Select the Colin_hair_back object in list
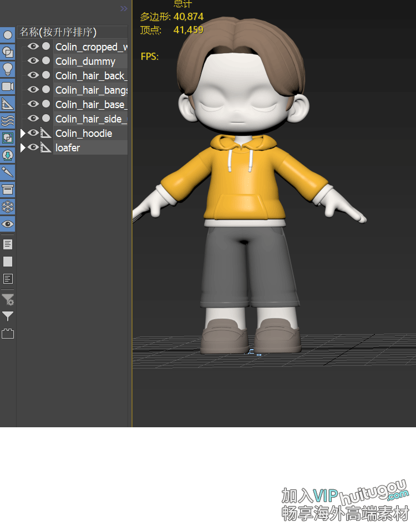Image resolution: width=416 pixels, height=532 pixels. (x=91, y=75)
